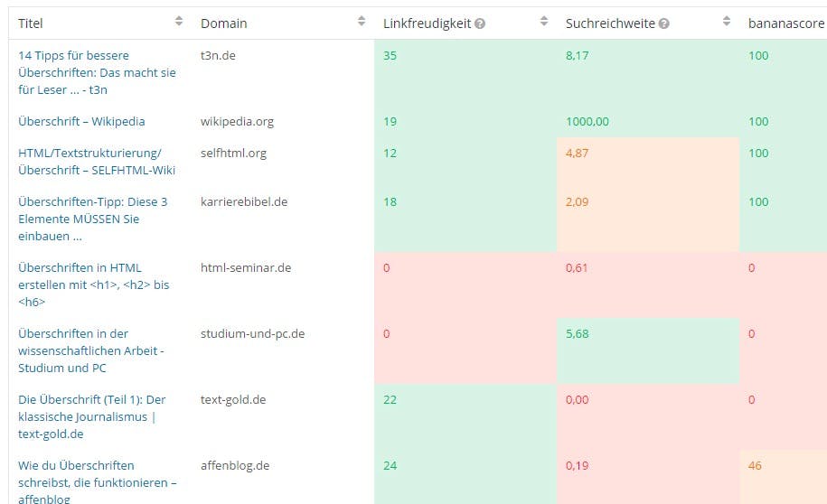
Task: Click Linkfreudigkeit value 12 for selfhtml.org
Action: (390, 153)
